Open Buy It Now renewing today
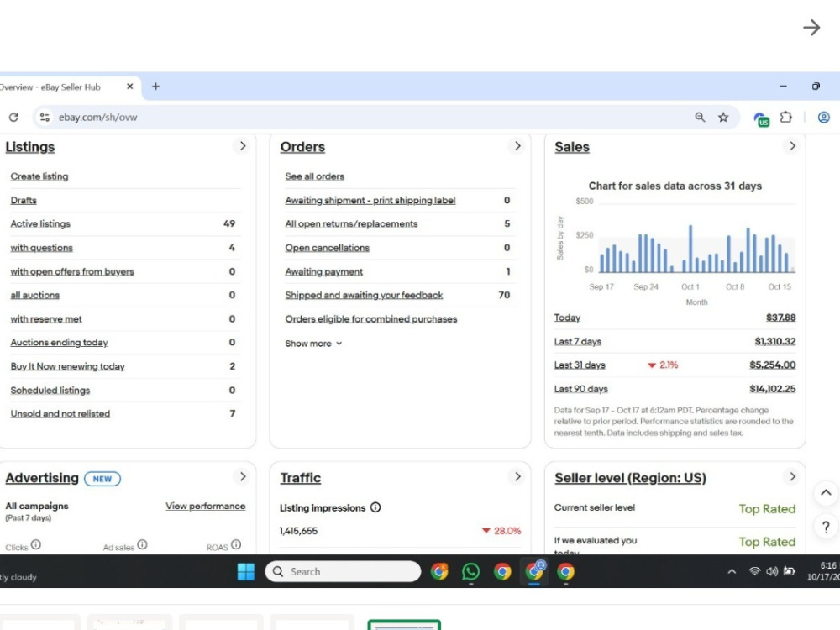 (x=67, y=366)
